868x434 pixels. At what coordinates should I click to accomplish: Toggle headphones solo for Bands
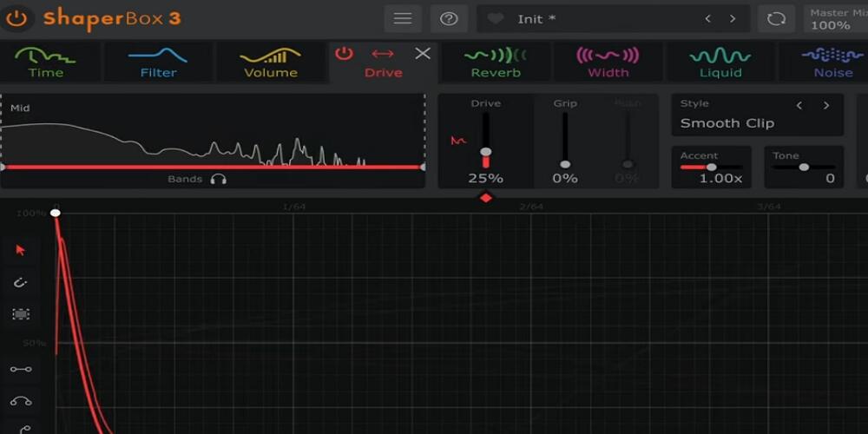pyautogui.click(x=219, y=179)
